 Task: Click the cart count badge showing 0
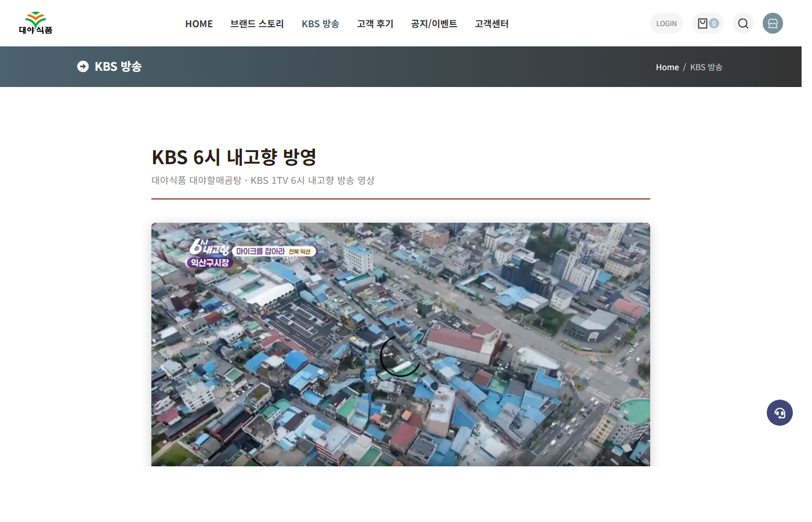click(714, 23)
